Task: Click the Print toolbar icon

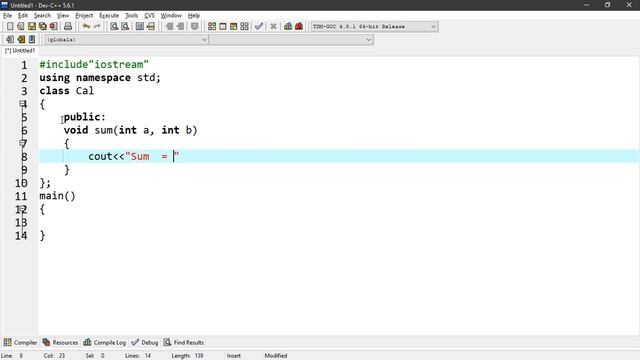Action: [68, 27]
